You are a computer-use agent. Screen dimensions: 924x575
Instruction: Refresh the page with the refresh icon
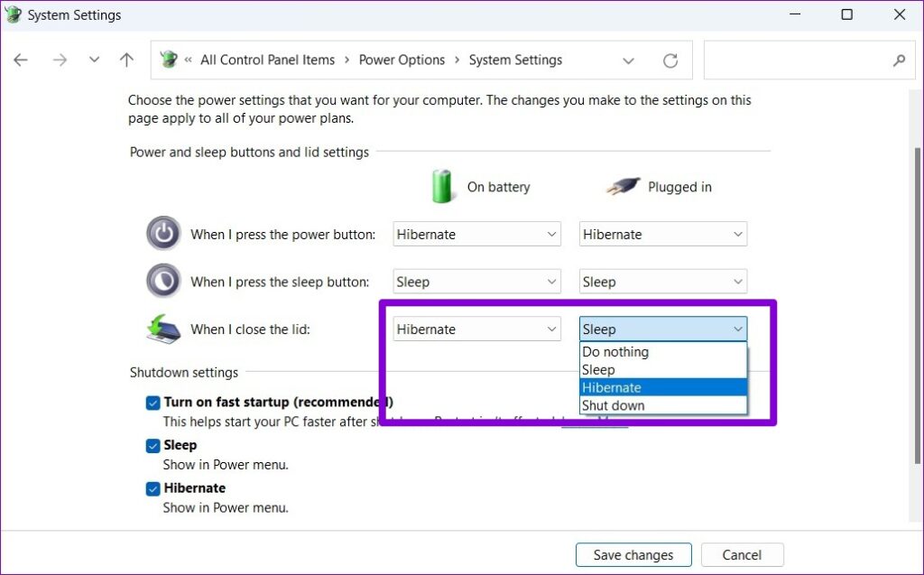pyautogui.click(x=670, y=60)
